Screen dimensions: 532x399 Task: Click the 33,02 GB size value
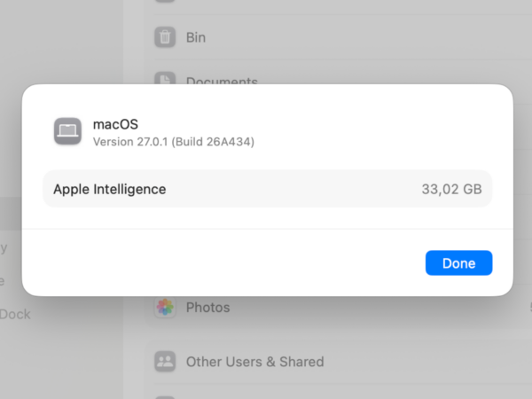(451, 190)
